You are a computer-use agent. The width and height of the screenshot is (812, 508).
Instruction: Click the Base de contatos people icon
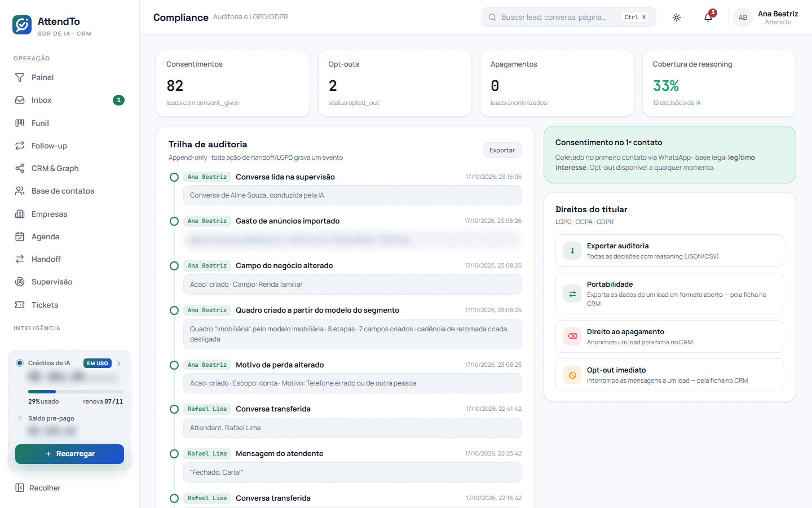click(x=20, y=191)
